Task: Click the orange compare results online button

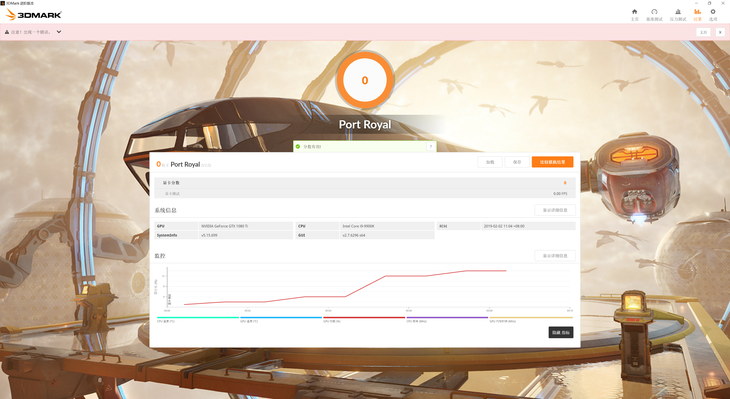Action: click(553, 162)
